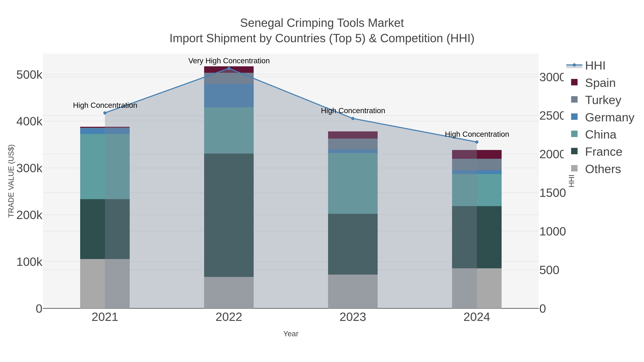This screenshot has width=644, height=362.
Task: Select the Turkey segment of the 2023 bar
Action: 353,144
